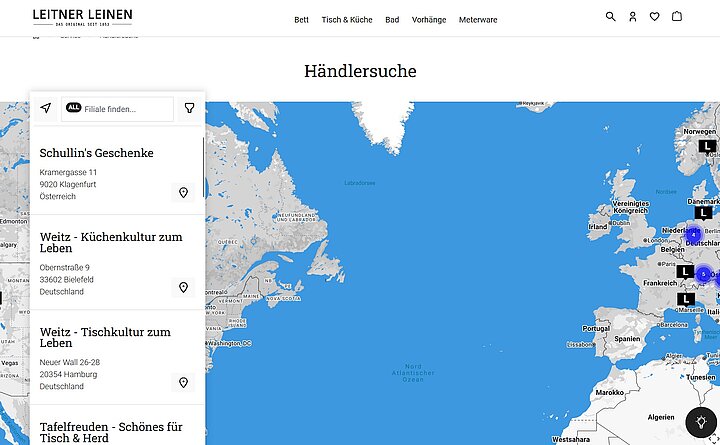
Task: Click the locate-me arrow icon
Action: point(45,108)
